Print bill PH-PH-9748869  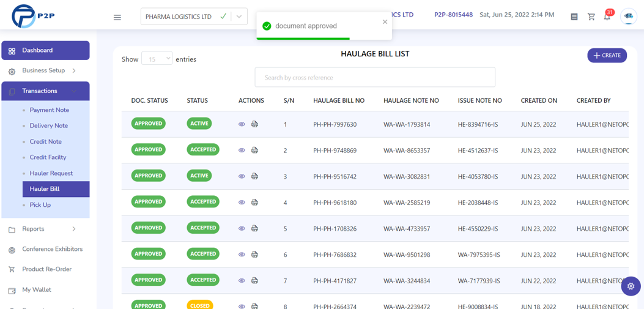(x=254, y=151)
